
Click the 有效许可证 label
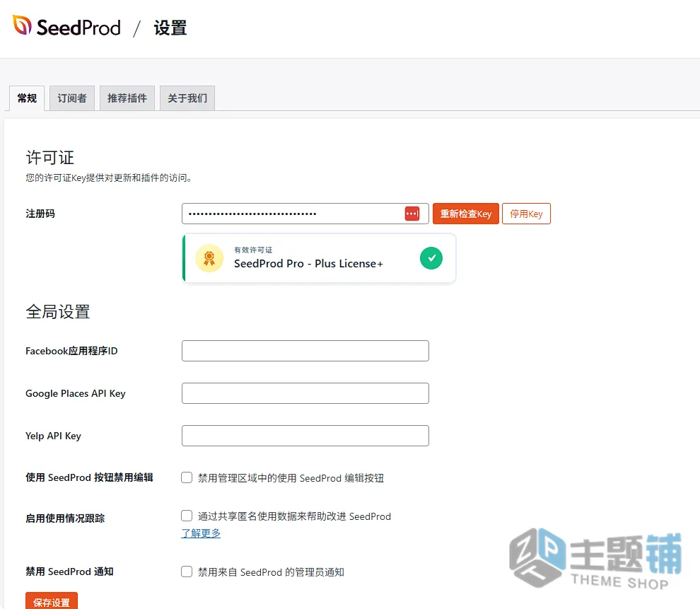click(253, 250)
